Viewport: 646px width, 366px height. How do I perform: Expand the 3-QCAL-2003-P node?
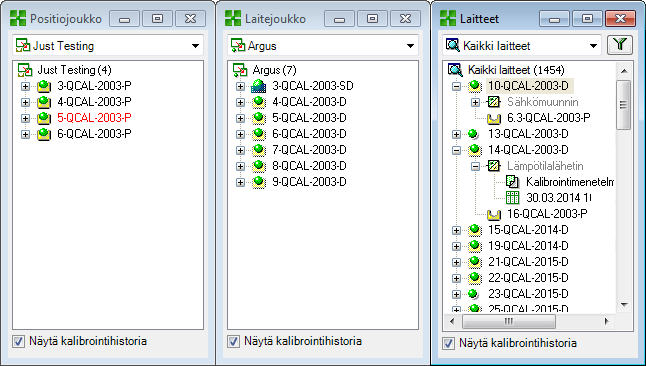26,86
